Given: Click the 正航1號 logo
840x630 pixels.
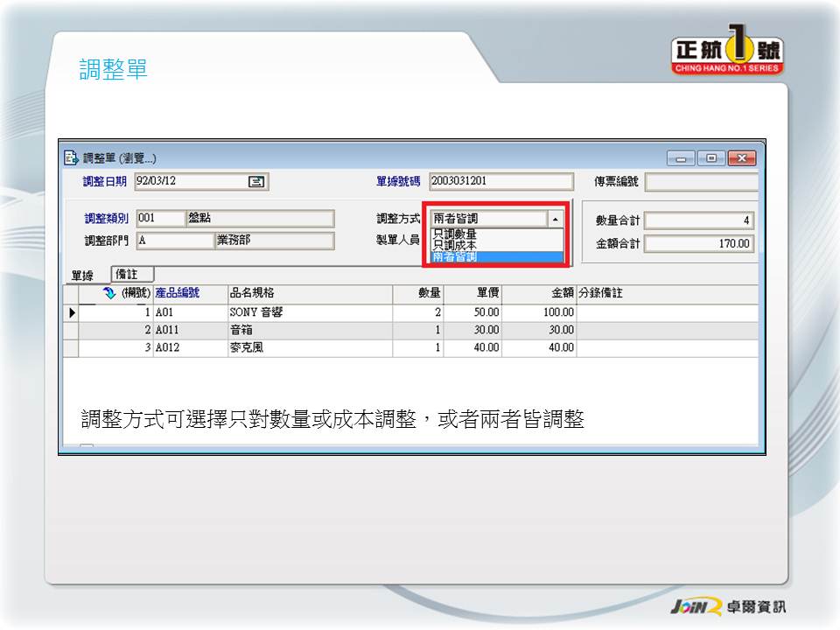Looking at the screenshot, I should pyautogui.click(x=727, y=54).
